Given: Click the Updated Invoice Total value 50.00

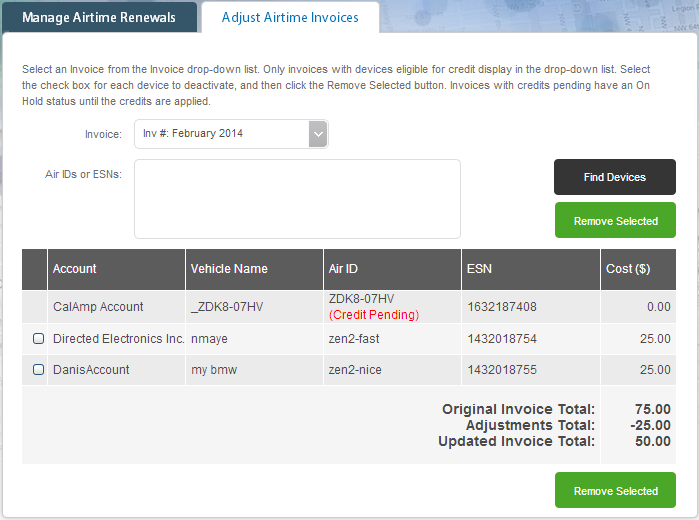Looking at the screenshot, I should click(x=653, y=441).
